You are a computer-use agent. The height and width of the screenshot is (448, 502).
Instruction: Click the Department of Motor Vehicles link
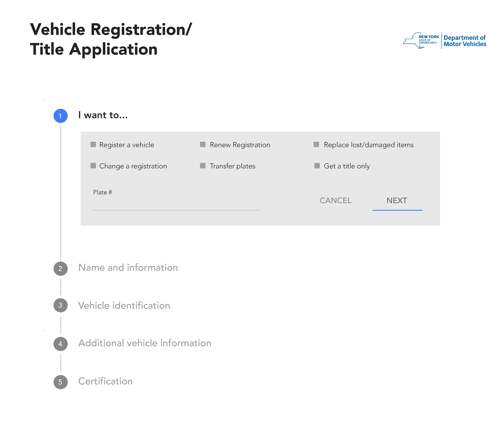465,41
